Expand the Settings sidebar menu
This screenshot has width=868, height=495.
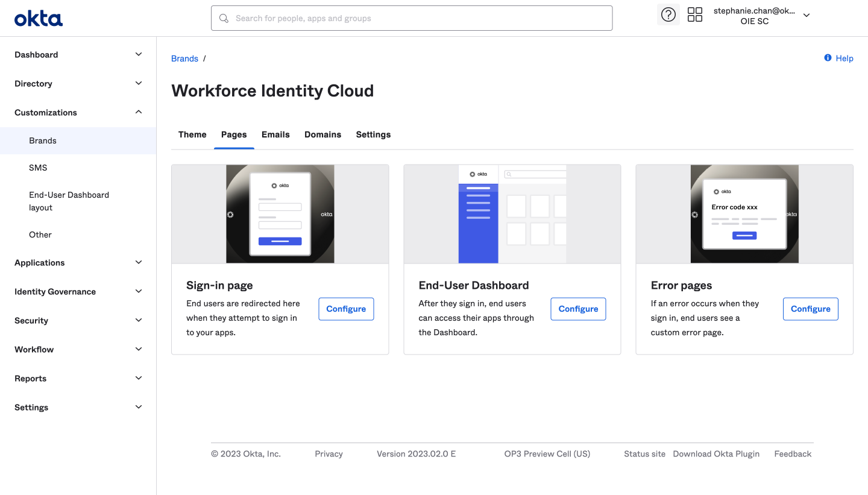click(x=78, y=407)
